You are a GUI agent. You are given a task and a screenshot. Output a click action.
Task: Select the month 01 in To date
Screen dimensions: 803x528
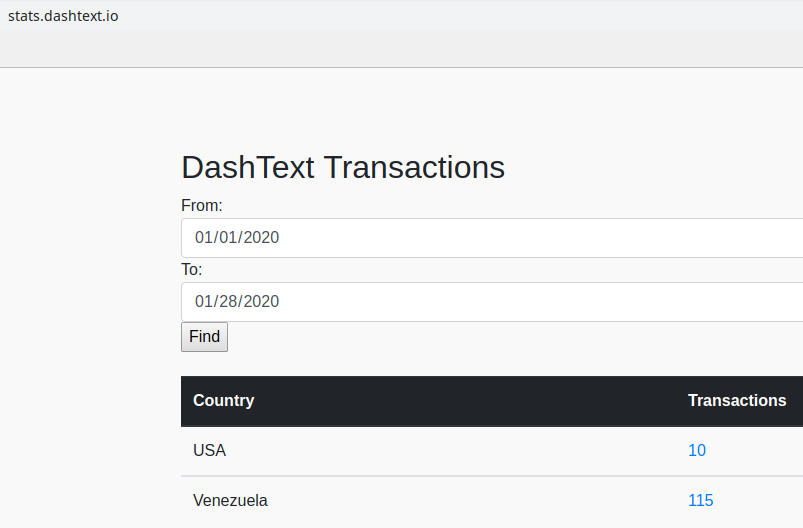pyautogui.click(x=204, y=302)
